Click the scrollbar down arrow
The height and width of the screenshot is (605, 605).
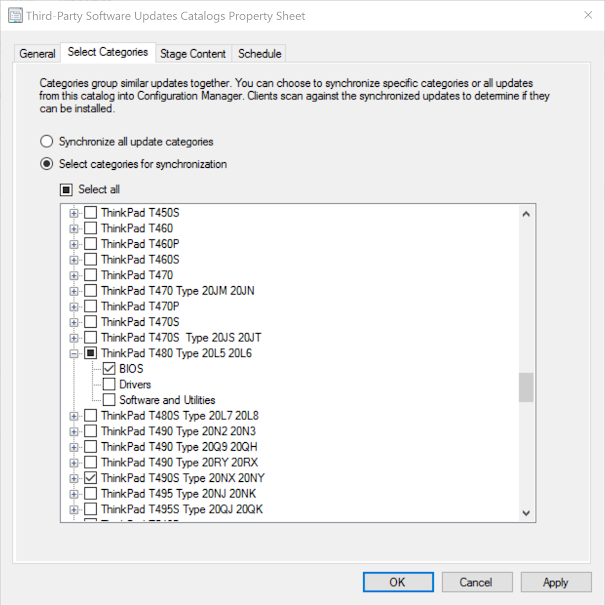[526, 513]
